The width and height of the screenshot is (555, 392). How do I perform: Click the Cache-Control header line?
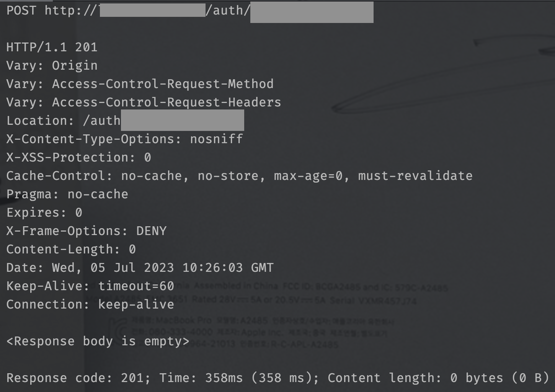[240, 176]
